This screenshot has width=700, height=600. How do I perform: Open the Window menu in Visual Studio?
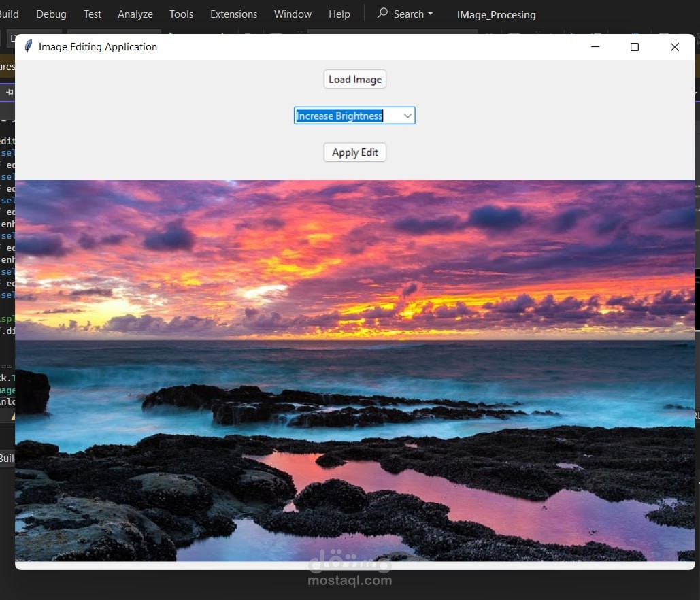293,14
